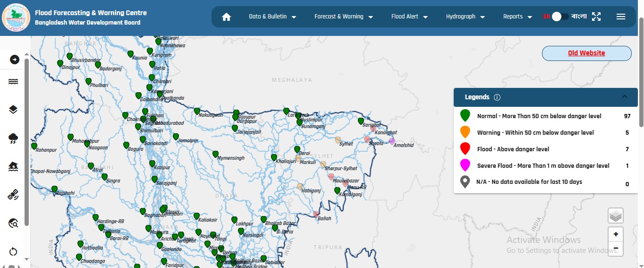The width and height of the screenshot is (644, 268).
Task: Open the globe search icon
Action: 14,223
